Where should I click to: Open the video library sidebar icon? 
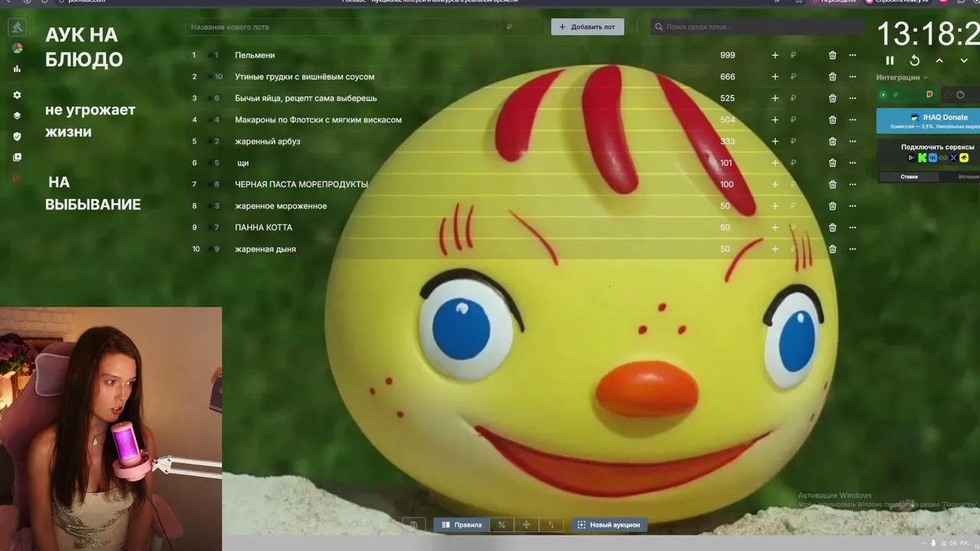coord(17,157)
